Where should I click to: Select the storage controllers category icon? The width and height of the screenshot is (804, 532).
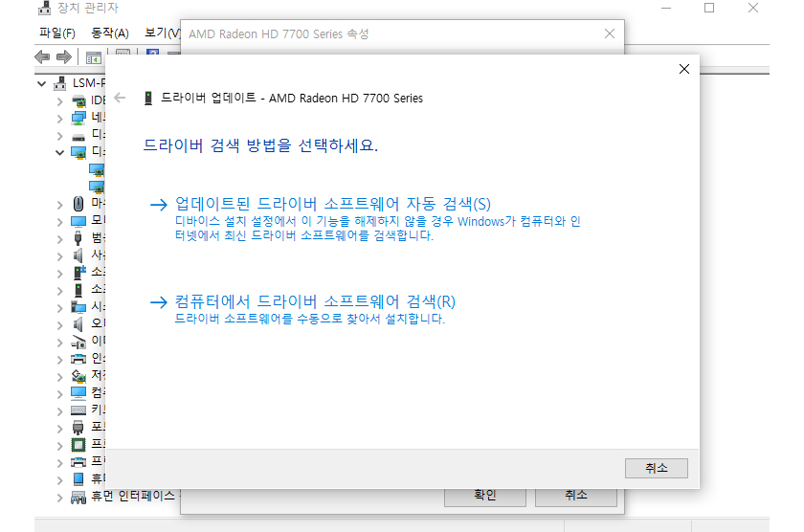click(78, 376)
